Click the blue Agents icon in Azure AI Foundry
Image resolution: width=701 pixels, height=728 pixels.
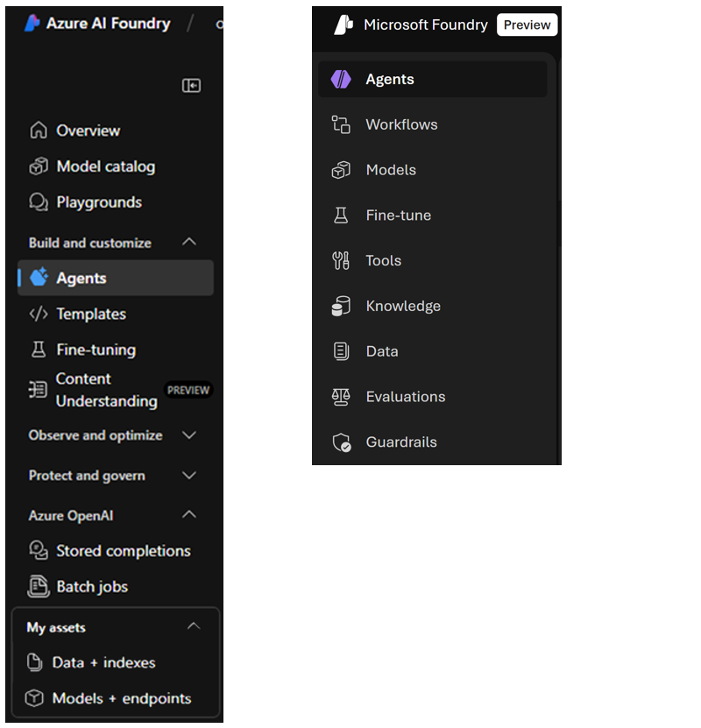(x=39, y=277)
